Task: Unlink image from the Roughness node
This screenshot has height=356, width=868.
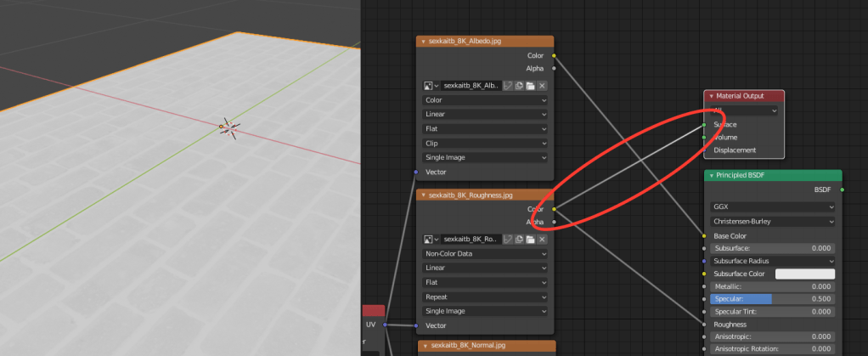Action: tap(542, 240)
